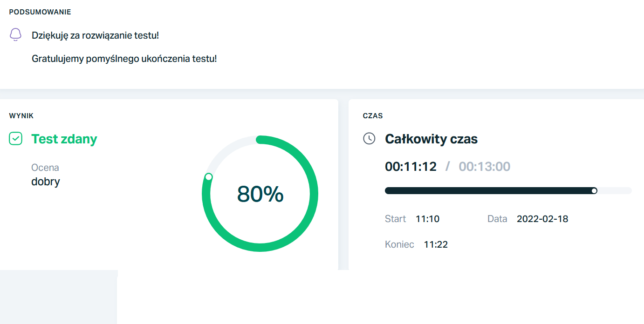Image resolution: width=644 pixels, height=324 pixels.
Task: Click the Całkowity czas title
Action: pos(431,139)
